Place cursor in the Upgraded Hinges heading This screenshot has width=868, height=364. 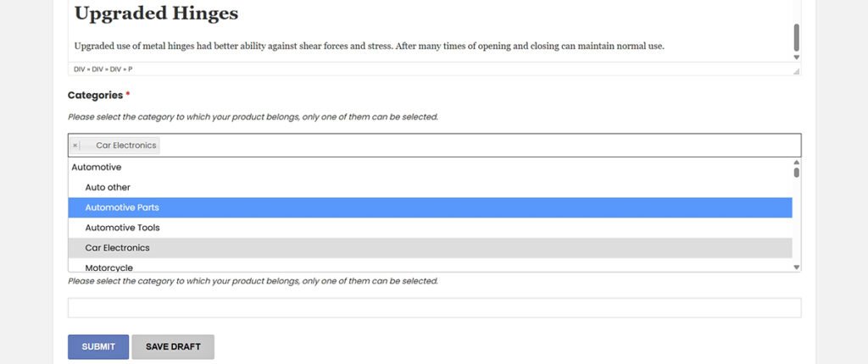[156, 14]
